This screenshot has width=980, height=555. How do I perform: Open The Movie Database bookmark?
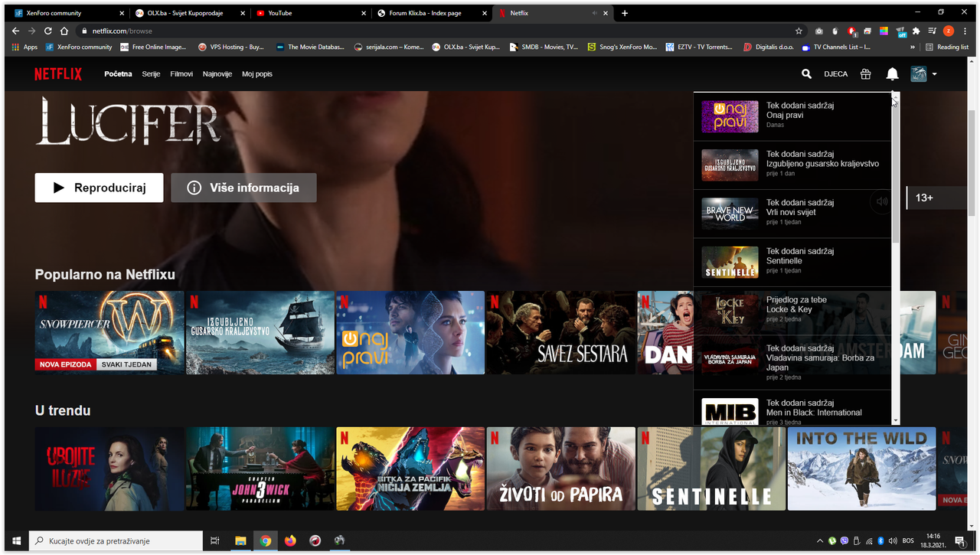pyautogui.click(x=310, y=47)
